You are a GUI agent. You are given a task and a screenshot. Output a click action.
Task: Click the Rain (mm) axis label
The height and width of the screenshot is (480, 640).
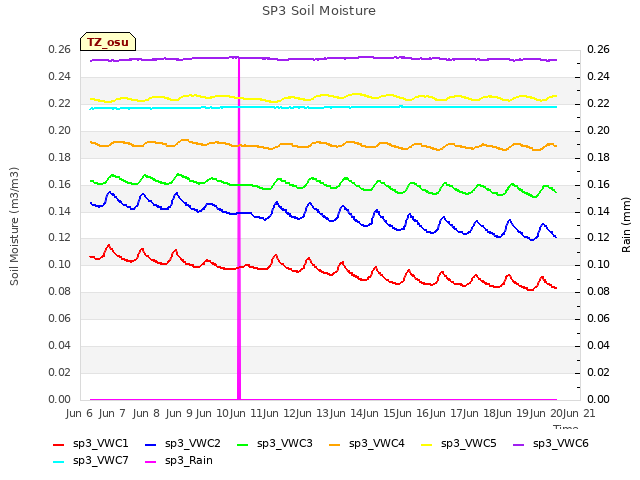(x=626, y=225)
